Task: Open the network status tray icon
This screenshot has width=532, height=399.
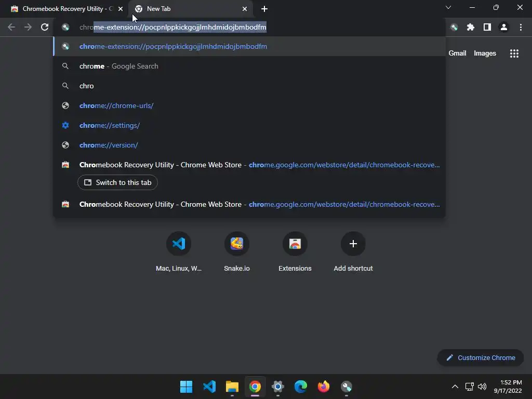Action: (x=470, y=387)
